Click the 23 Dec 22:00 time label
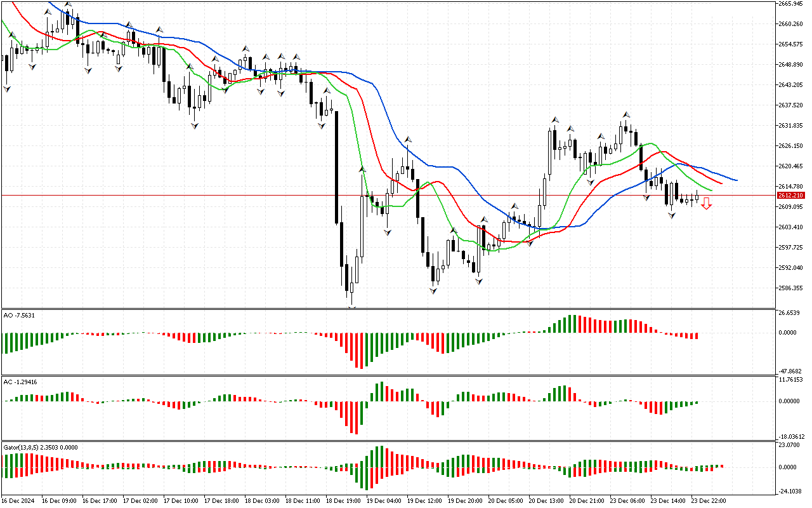Viewport: 812px width, 508px height. [x=709, y=501]
